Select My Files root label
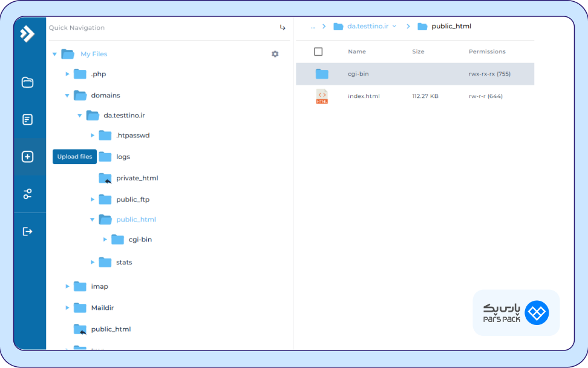Screen dimensions: 588x368 tap(94, 54)
